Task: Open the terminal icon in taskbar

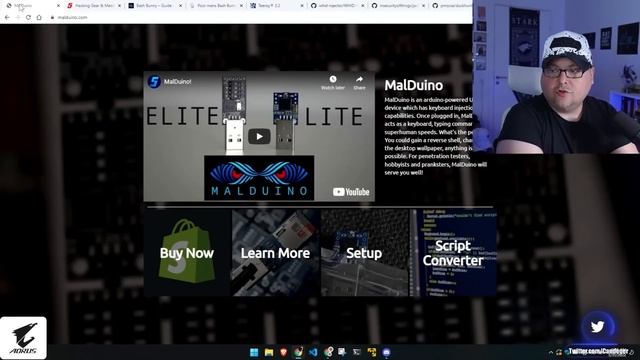Action: (357, 352)
